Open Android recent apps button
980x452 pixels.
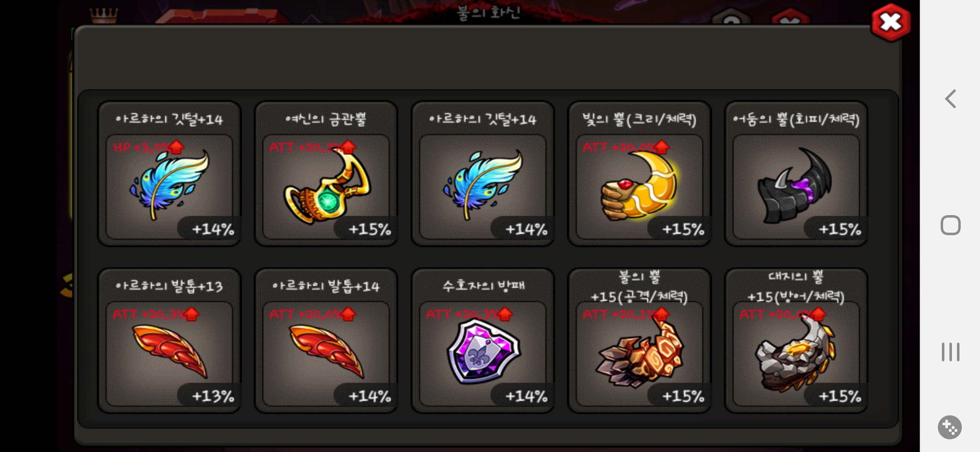(950, 352)
